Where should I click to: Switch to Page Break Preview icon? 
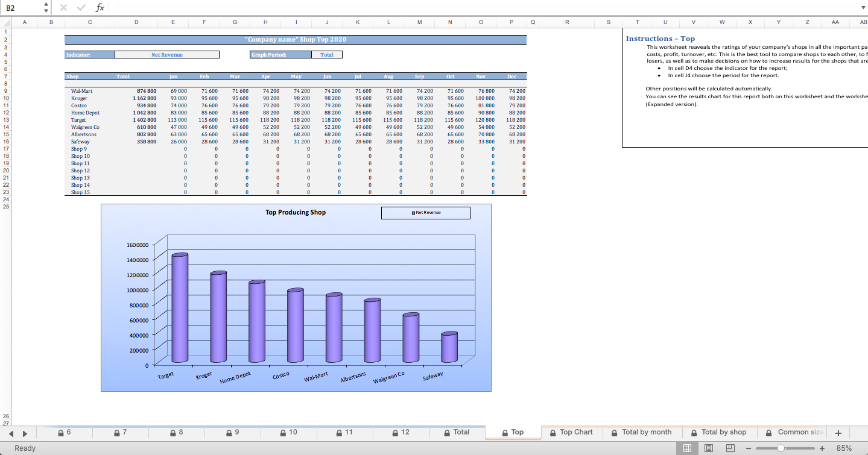click(730, 448)
